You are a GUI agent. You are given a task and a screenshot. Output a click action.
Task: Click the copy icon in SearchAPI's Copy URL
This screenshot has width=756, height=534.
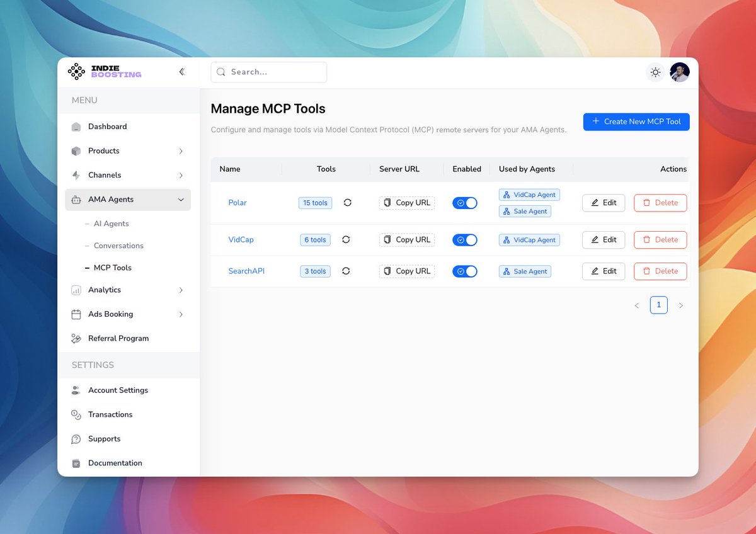point(387,271)
